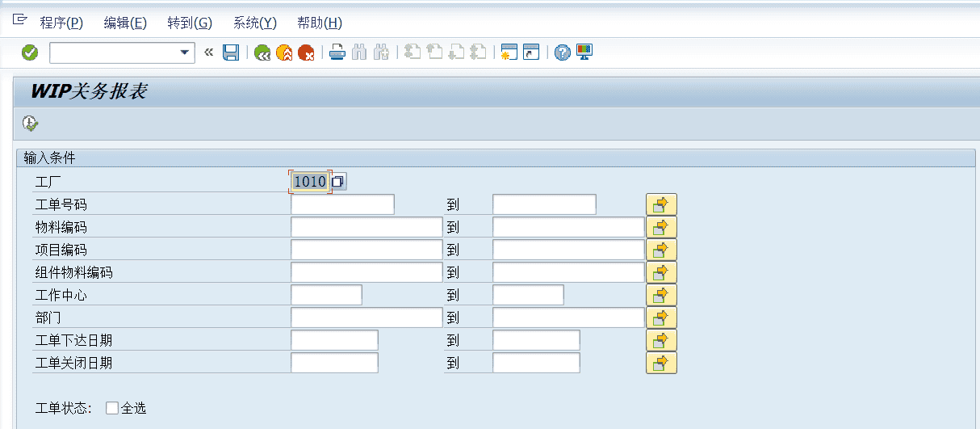
Task: Click the Print icon in toolbar
Action: [337, 53]
